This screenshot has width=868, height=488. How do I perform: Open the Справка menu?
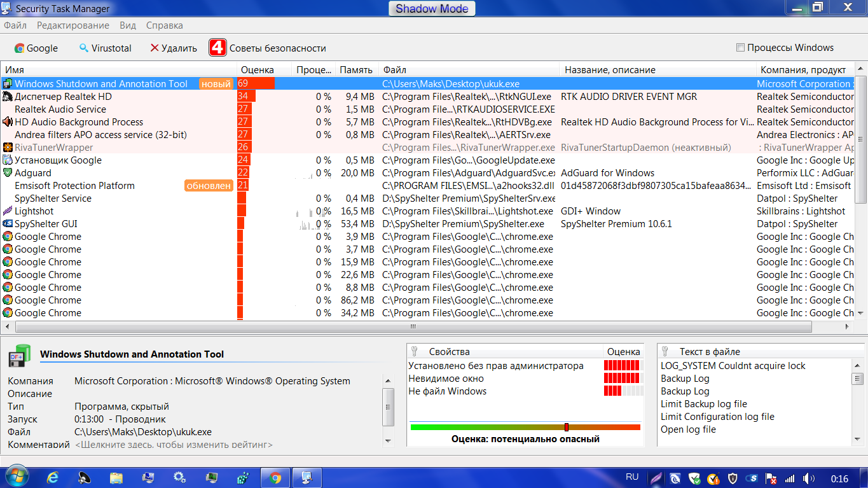pyautogui.click(x=165, y=25)
